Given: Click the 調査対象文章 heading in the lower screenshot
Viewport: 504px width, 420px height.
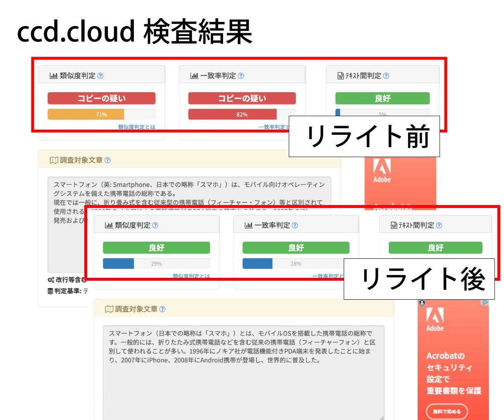Looking at the screenshot, I should point(136,309).
